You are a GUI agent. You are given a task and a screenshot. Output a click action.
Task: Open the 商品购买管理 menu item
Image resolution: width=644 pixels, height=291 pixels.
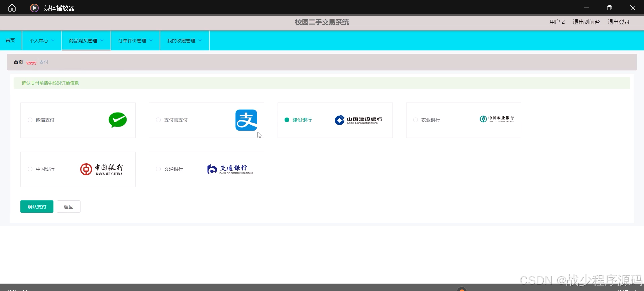tap(86, 40)
